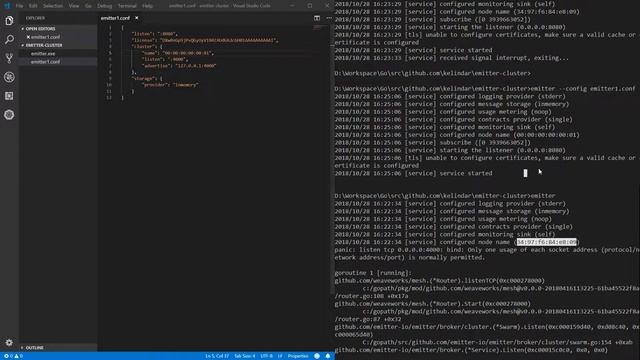640x360 pixels.
Task: Change the LF end-of-line sequence
Action: (280, 356)
